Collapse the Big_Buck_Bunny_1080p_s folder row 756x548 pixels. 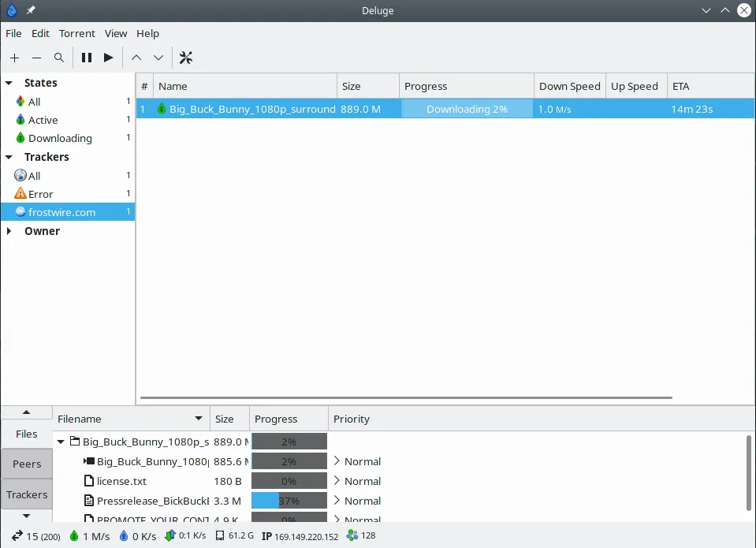[61, 442]
